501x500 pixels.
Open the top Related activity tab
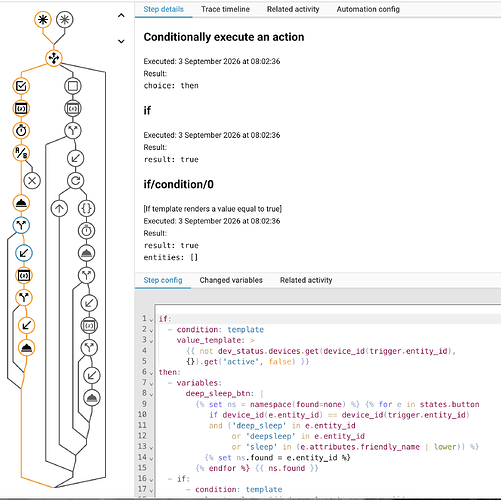click(x=293, y=9)
